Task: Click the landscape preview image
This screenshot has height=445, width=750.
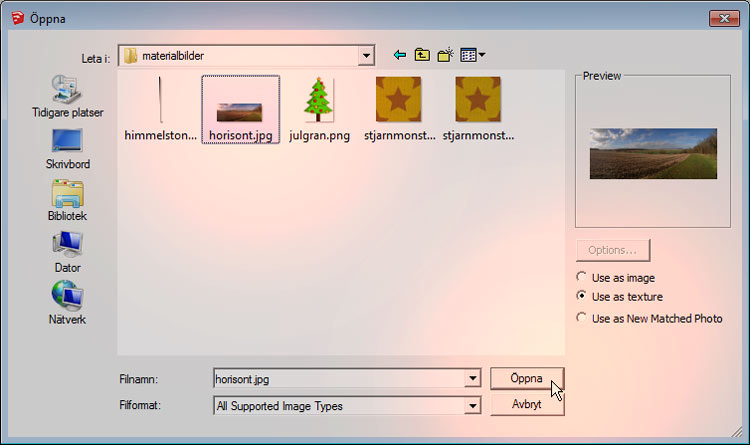Action: click(x=653, y=154)
